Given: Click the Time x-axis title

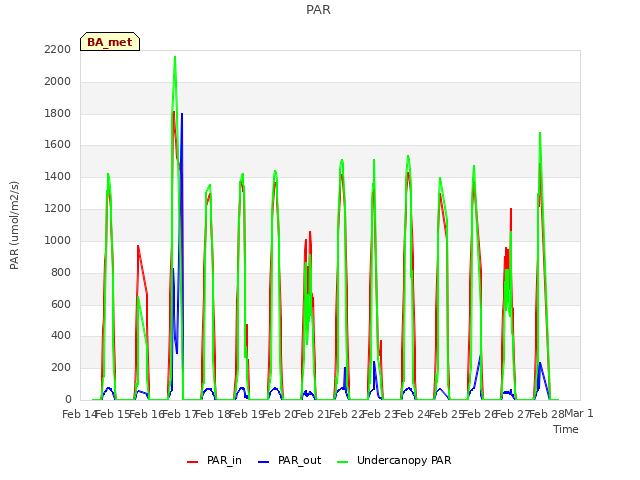Looking at the screenshot, I should (x=566, y=429).
